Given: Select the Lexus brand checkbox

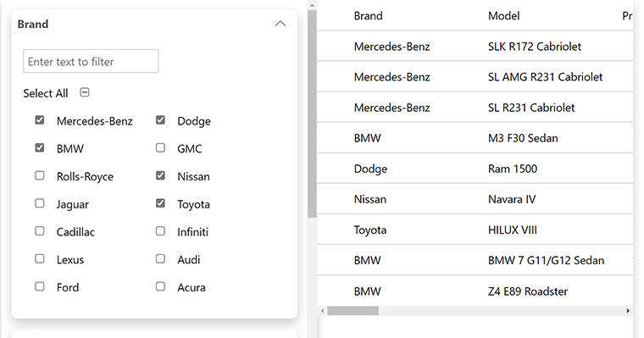Looking at the screenshot, I should [x=40, y=258].
